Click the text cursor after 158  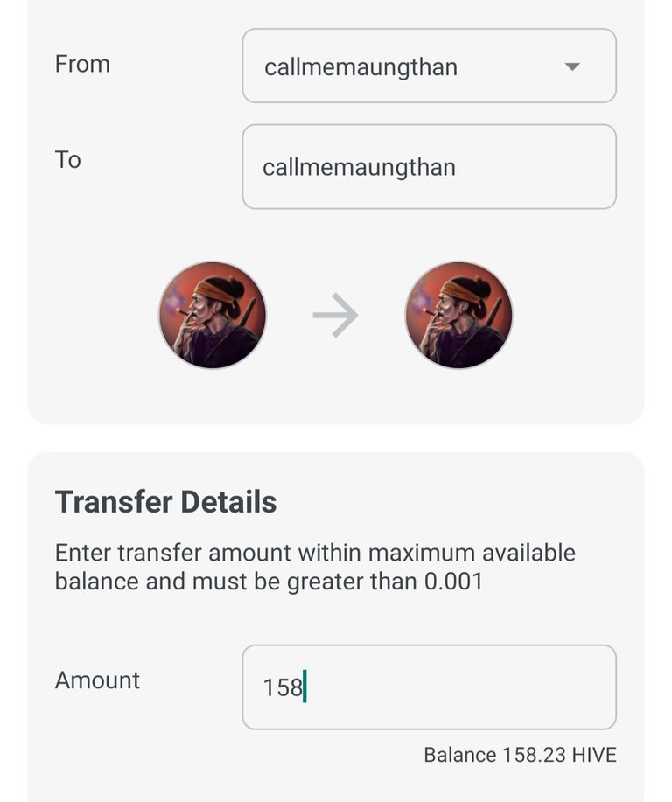(x=304, y=688)
